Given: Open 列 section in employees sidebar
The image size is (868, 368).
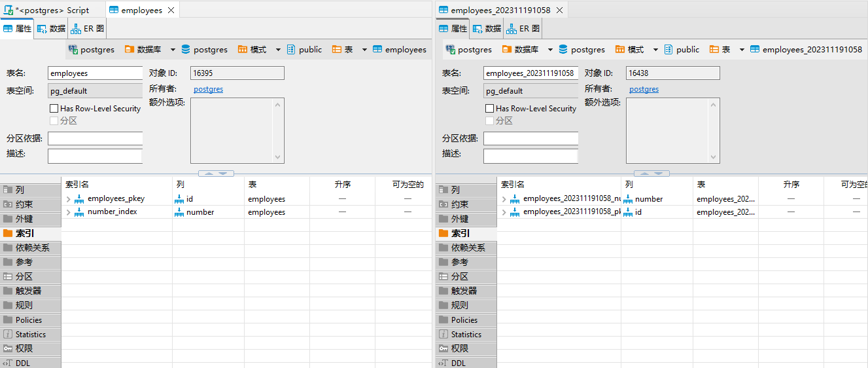Looking at the screenshot, I should 30,190.
